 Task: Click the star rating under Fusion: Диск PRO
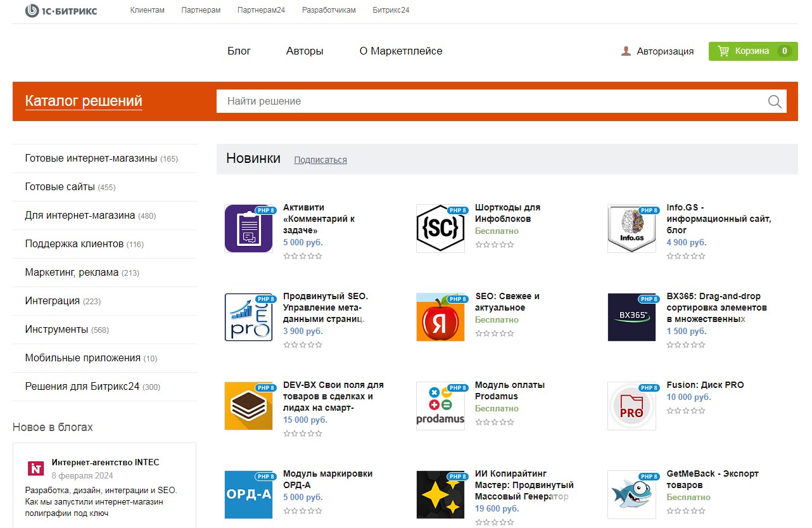pos(686,411)
